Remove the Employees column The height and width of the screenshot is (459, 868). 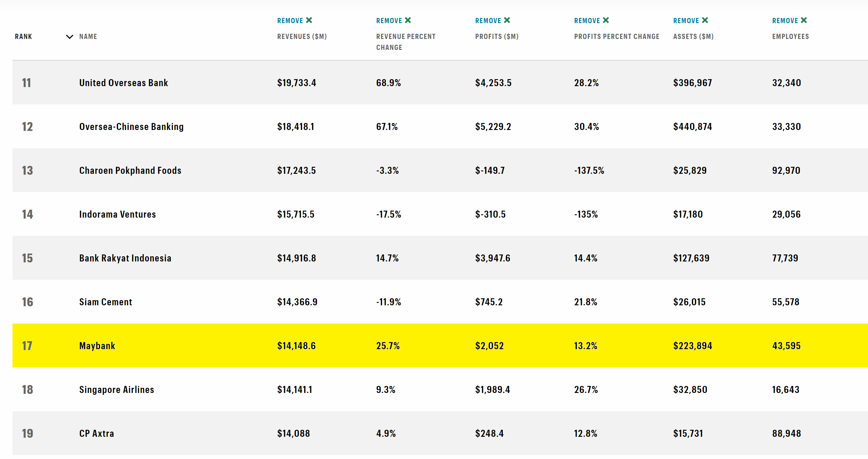coord(790,21)
